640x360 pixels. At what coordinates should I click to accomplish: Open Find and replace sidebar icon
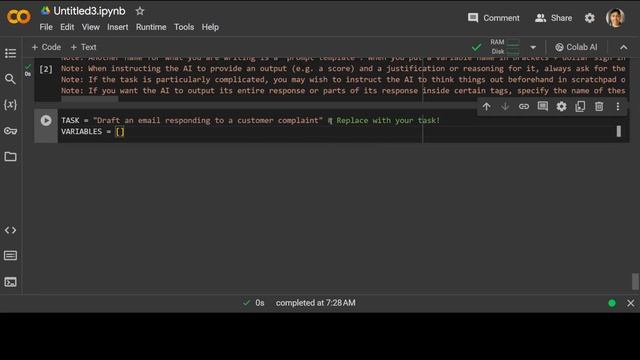point(11,79)
